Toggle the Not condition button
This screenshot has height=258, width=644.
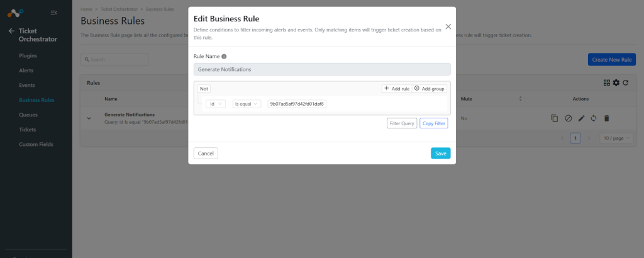pyautogui.click(x=204, y=89)
